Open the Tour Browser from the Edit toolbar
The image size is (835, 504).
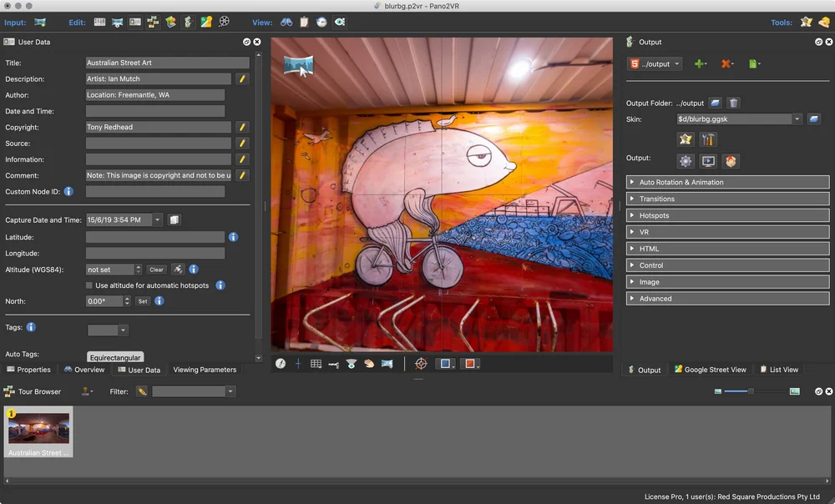(153, 23)
